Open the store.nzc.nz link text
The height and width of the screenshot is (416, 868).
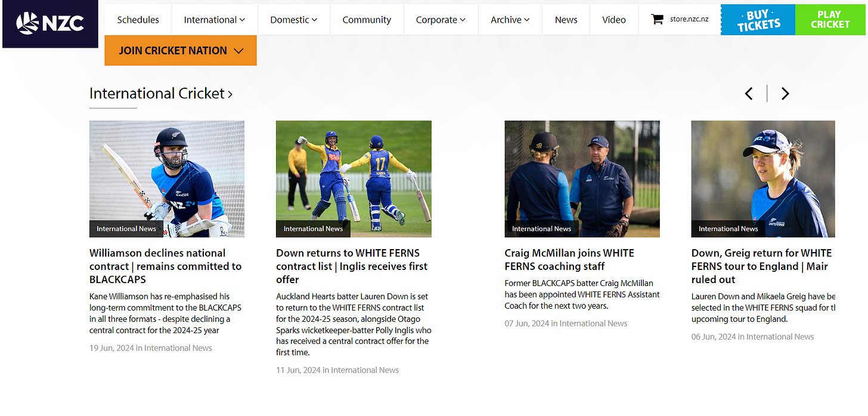coord(689,19)
